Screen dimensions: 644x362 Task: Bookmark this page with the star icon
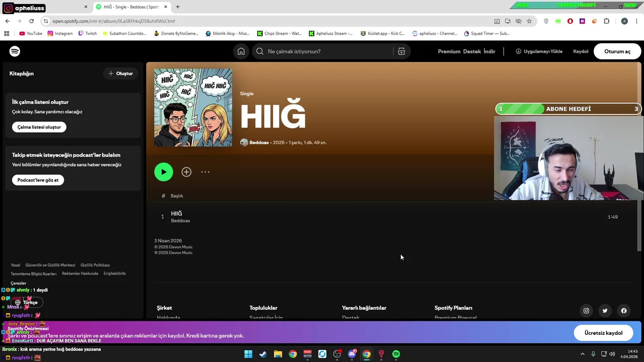529,21
